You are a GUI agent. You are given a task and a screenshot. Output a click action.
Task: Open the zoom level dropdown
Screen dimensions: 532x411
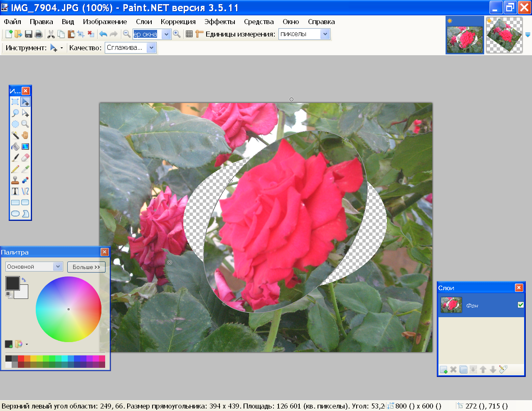click(166, 34)
